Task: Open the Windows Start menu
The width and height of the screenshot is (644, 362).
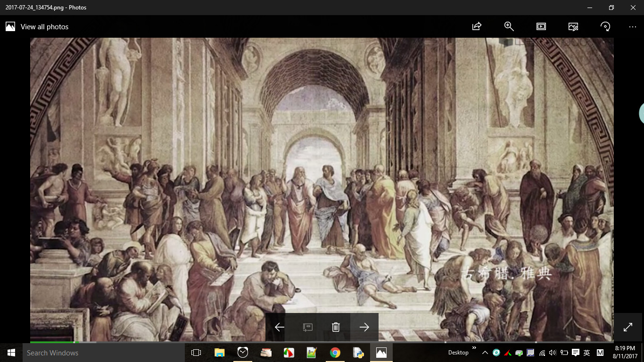Action: click(11, 353)
